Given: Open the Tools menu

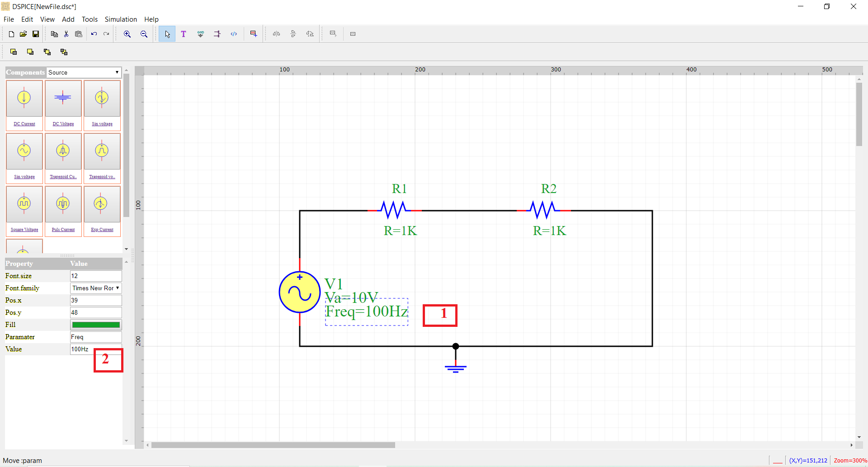Looking at the screenshot, I should click(90, 19).
